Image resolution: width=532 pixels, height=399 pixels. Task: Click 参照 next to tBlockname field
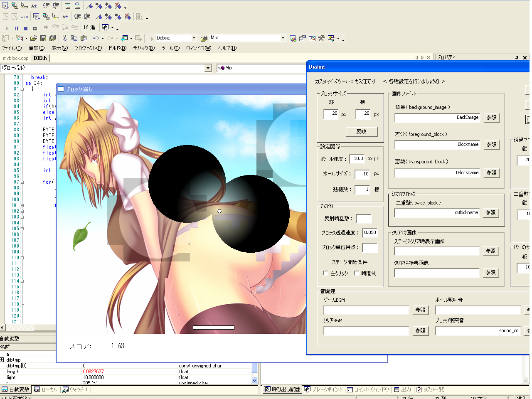coord(491,173)
